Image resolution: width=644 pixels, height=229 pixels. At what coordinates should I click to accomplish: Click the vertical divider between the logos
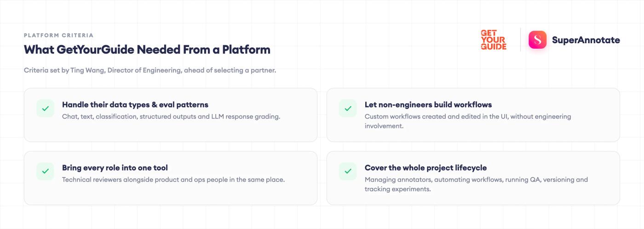tap(520, 40)
